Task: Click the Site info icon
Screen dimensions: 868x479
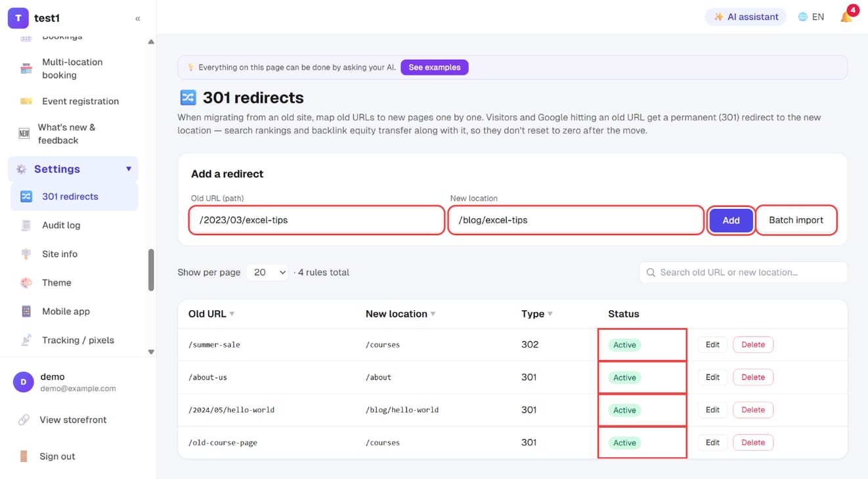Action: (26, 254)
